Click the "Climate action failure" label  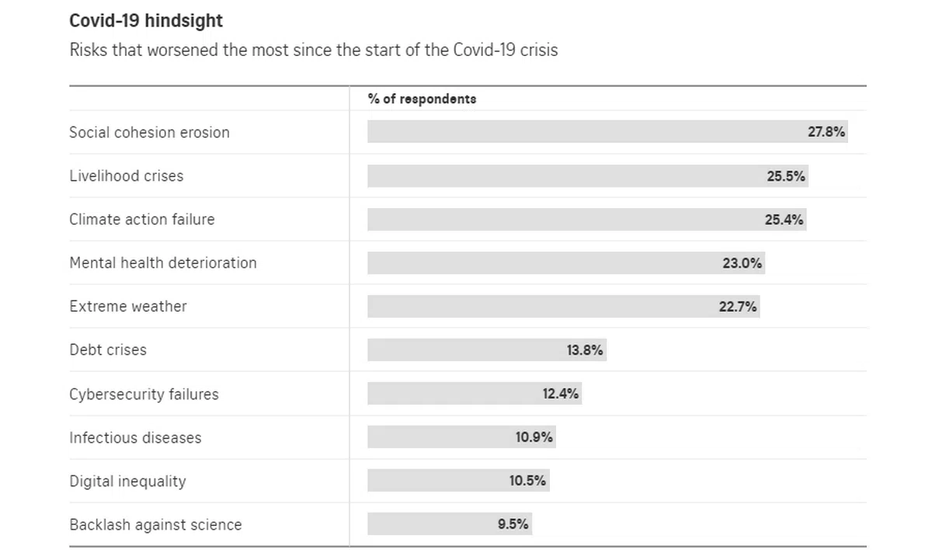pyautogui.click(x=142, y=220)
